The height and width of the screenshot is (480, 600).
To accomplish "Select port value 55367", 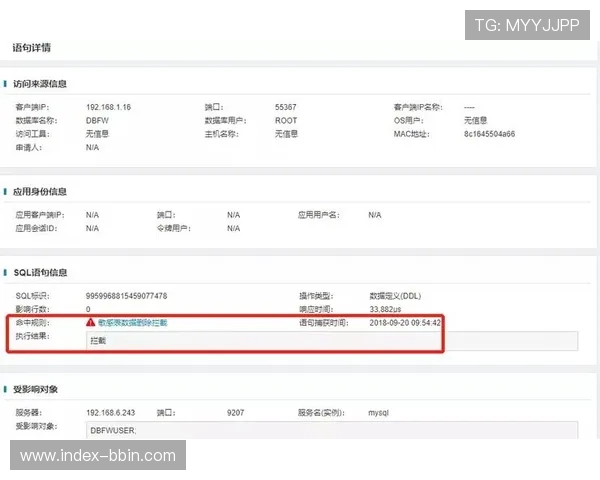I will click(x=285, y=107).
